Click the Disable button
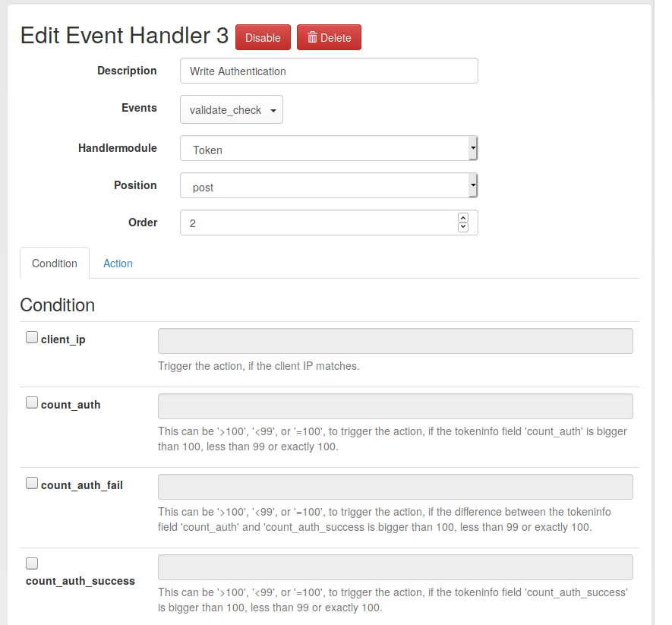672x625 pixels. [x=263, y=37]
